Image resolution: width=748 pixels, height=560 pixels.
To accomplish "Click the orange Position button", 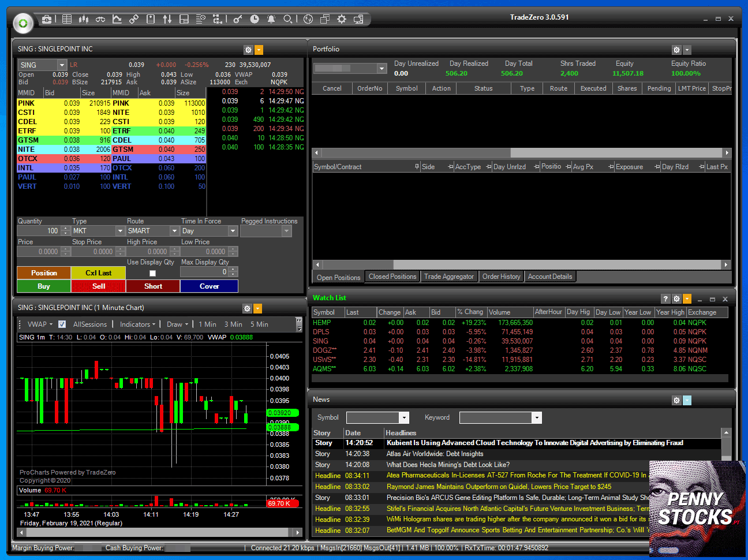I will [44, 273].
